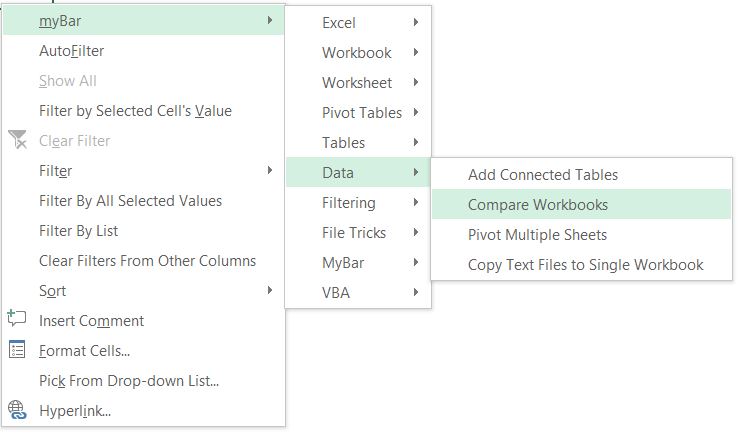Select Compare Workbooks menu item
Viewport: 739px width, 434px height.
click(x=582, y=205)
